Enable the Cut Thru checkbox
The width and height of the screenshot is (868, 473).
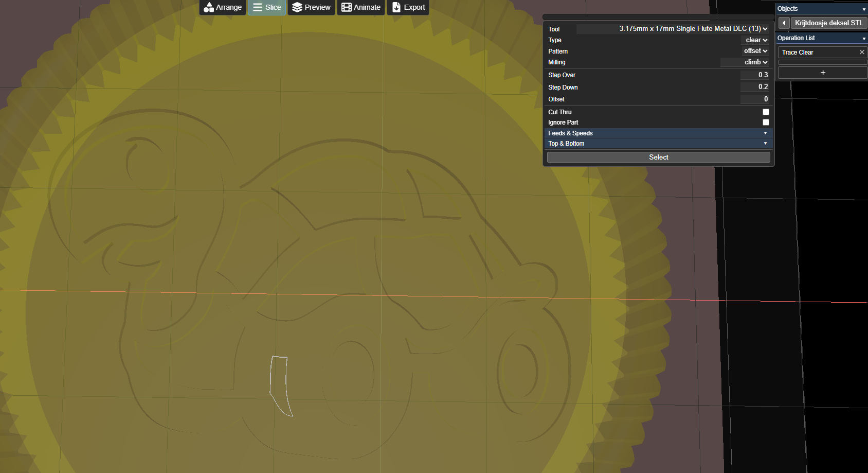766,112
